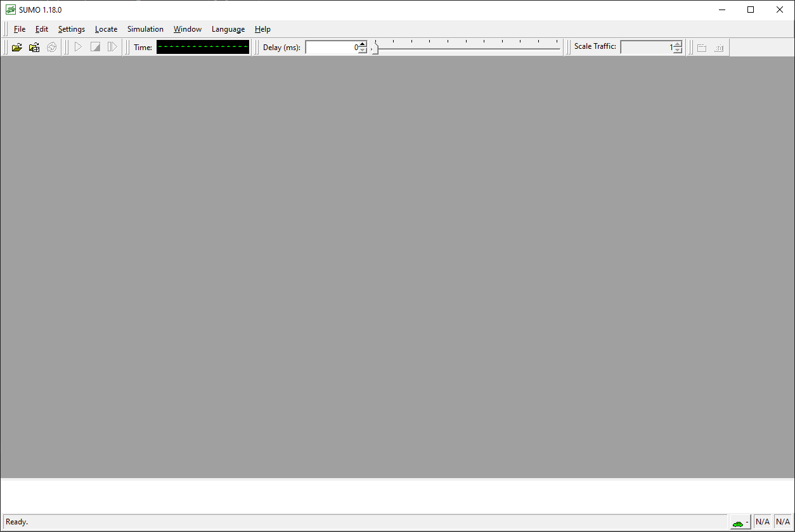The width and height of the screenshot is (795, 532).
Task: Start the simulation playback
Action: tap(77, 47)
